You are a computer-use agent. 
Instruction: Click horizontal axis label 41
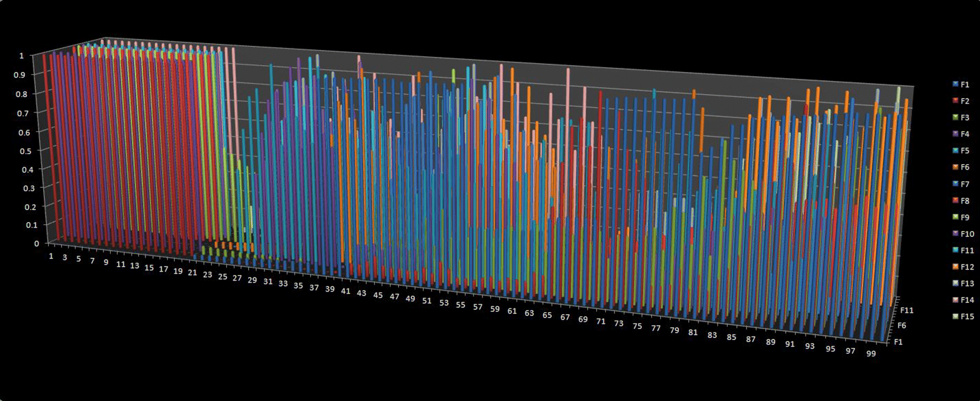[345, 291]
